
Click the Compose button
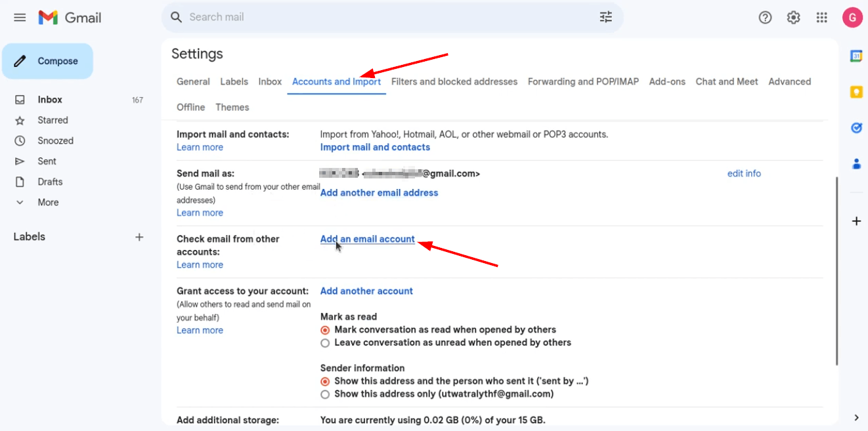click(47, 61)
